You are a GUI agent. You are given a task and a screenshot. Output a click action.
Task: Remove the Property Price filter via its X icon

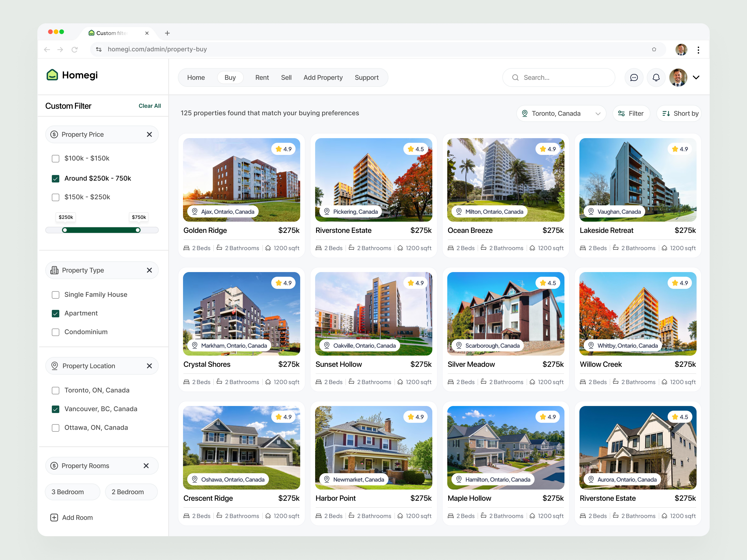point(149,134)
